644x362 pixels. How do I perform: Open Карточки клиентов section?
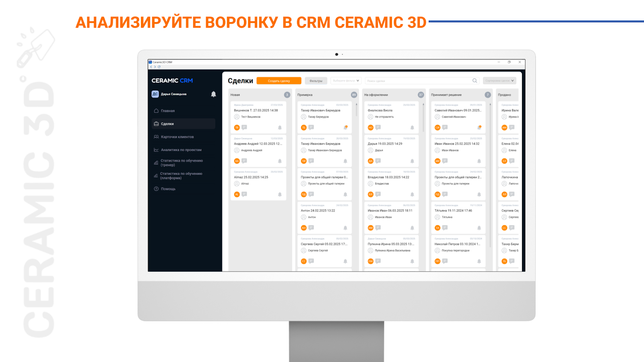[x=183, y=137]
